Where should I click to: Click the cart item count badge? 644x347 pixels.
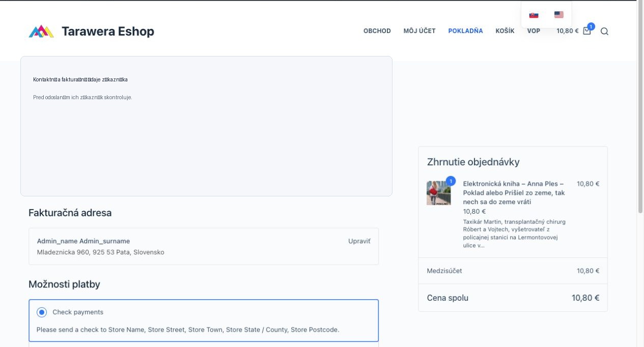click(591, 26)
